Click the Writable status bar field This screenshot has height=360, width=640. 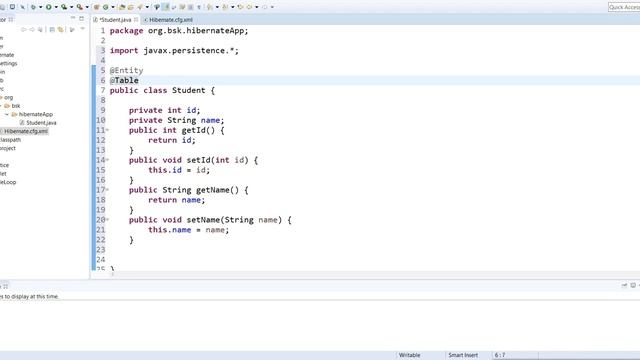(x=409, y=355)
